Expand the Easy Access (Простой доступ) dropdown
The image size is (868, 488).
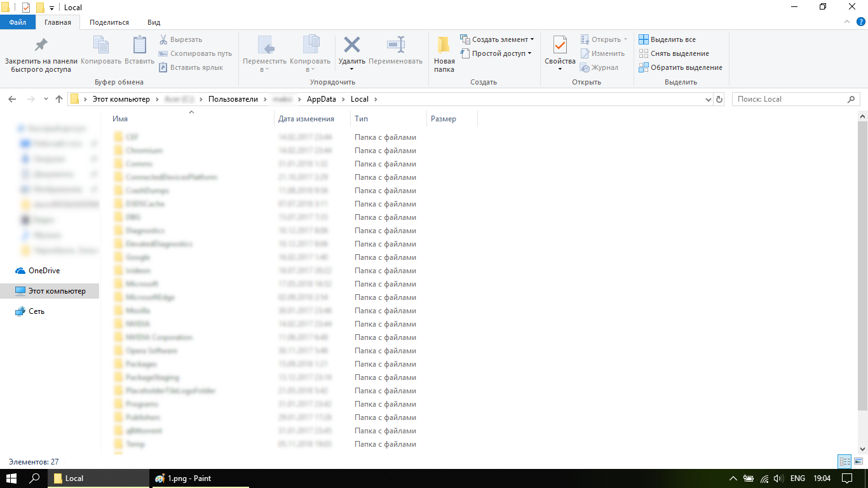pos(529,53)
